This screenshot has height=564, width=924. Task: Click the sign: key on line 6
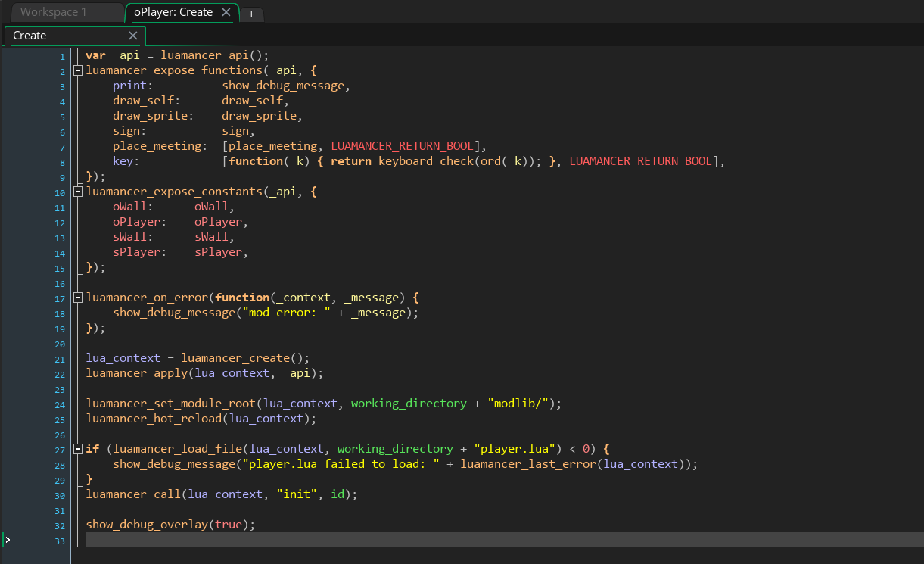coord(129,131)
